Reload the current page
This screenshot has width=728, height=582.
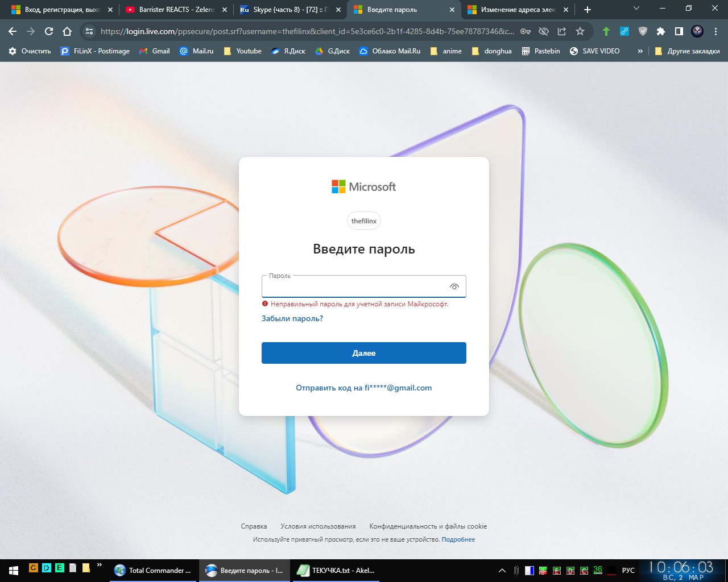49,31
